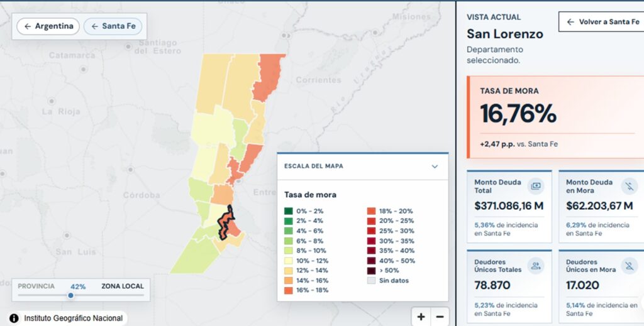Click the back arrow in Volver a Santa Fe
Image resolution: width=644 pixels, height=326 pixels.
(570, 22)
